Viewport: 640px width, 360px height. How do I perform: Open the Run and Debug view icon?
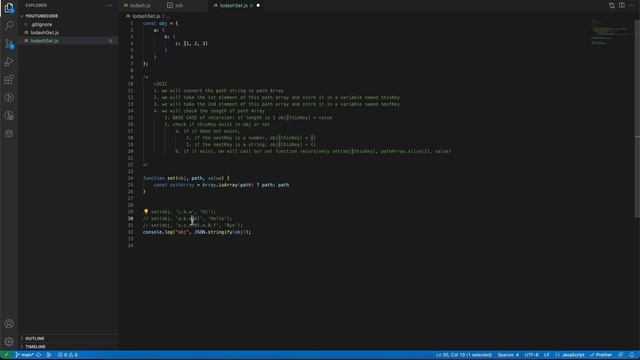pos(9,62)
